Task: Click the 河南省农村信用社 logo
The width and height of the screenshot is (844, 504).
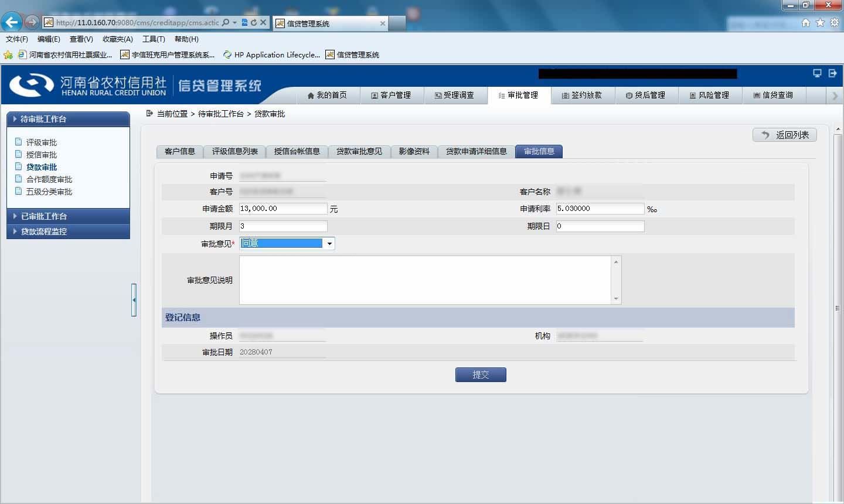Action: [x=88, y=85]
